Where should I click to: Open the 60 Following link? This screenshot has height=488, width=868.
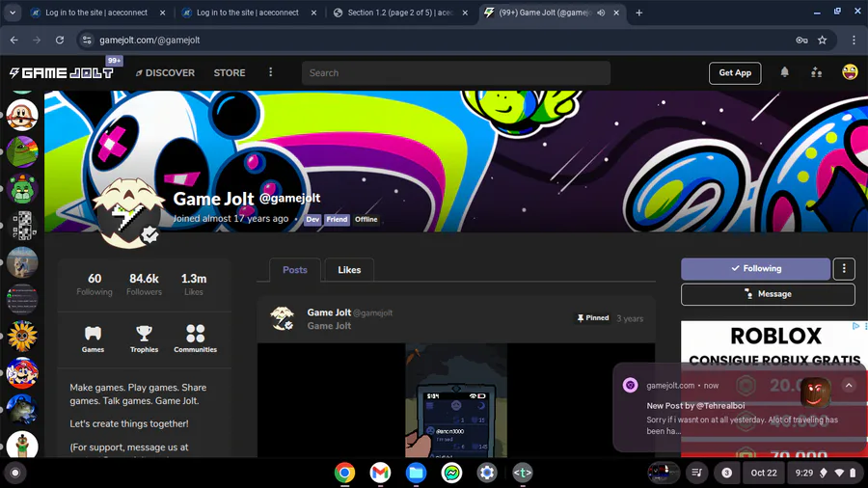point(95,284)
